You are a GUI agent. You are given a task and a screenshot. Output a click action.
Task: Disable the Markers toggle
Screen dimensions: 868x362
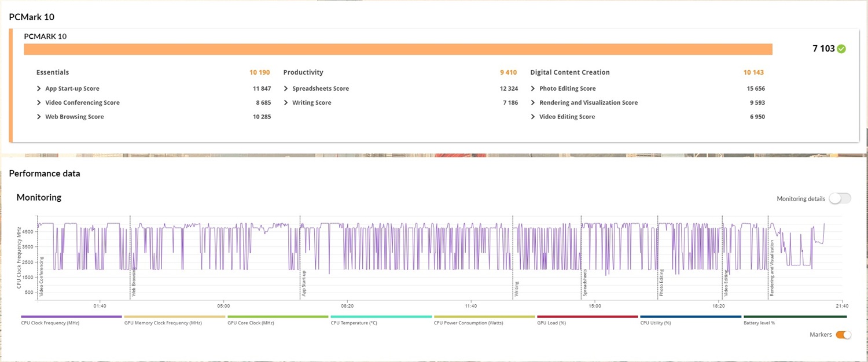click(x=843, y=335)
